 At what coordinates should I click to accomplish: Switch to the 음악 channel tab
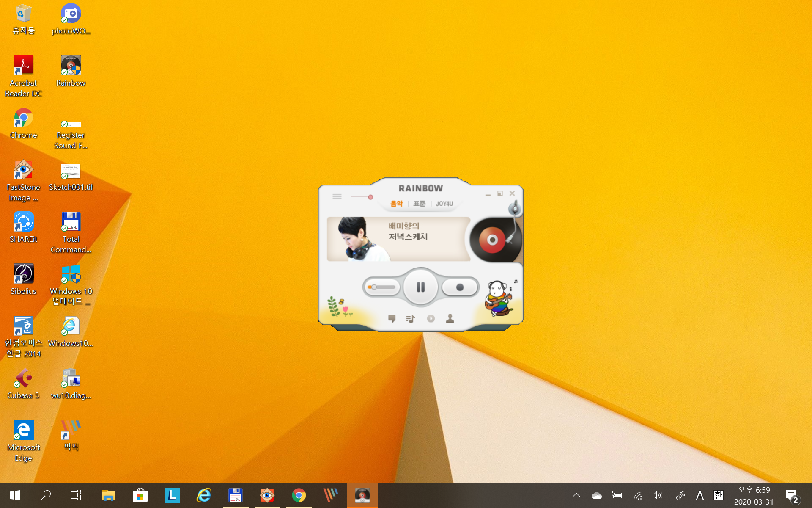[396, 204]
